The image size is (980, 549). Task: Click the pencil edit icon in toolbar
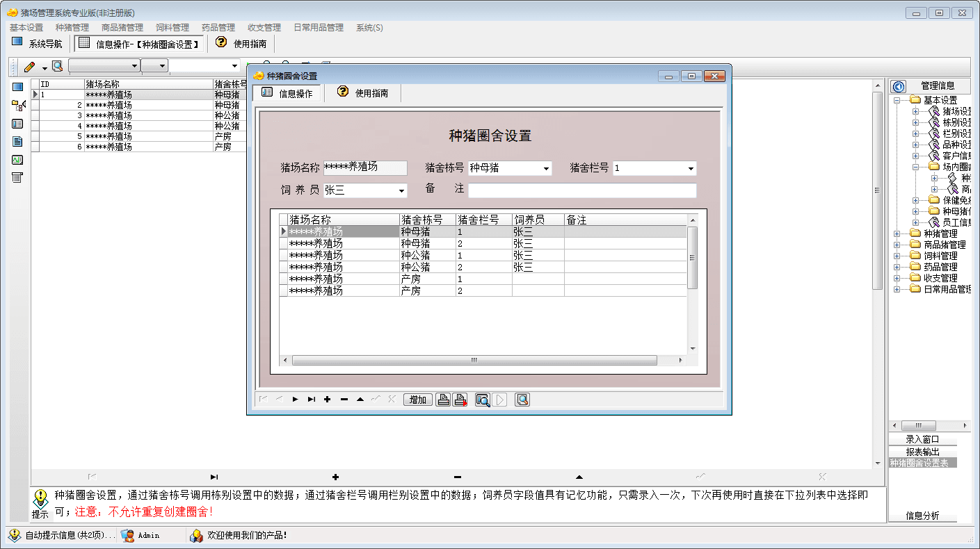pyautogui.click(x=29, y=67)
